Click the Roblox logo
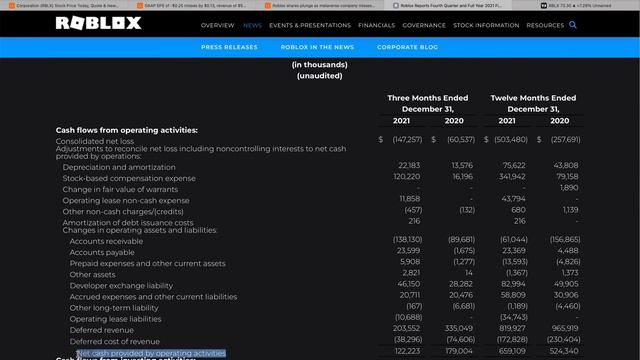Screen dimensions: 640x360 (98, 23)
